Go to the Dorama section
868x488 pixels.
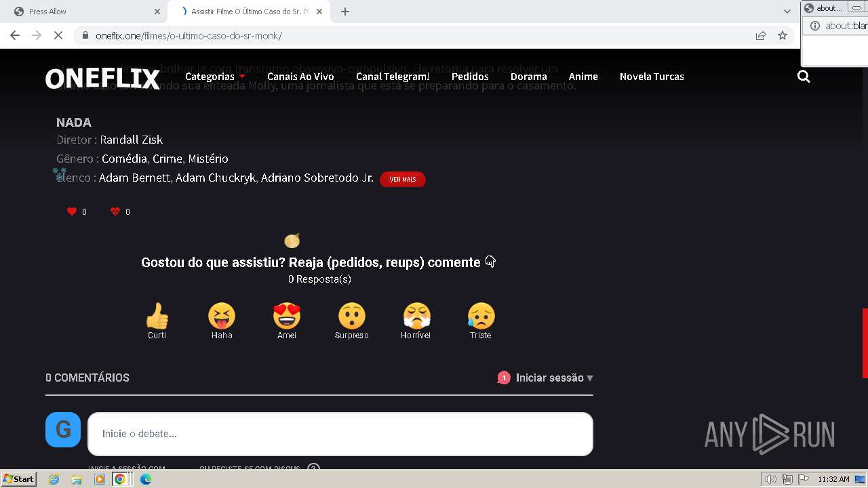[x=529, y=77]
